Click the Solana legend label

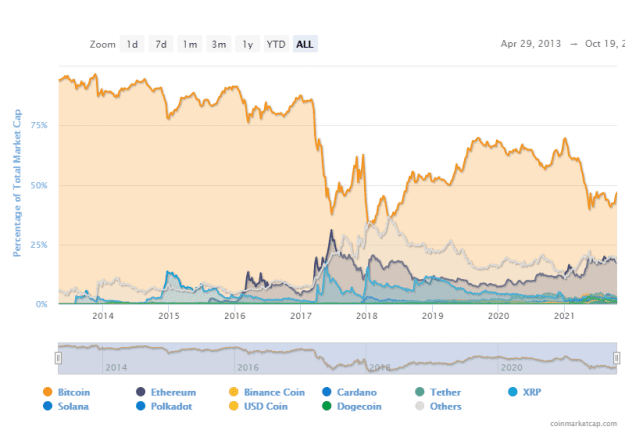pyautogui.click(x=73, y=406)
